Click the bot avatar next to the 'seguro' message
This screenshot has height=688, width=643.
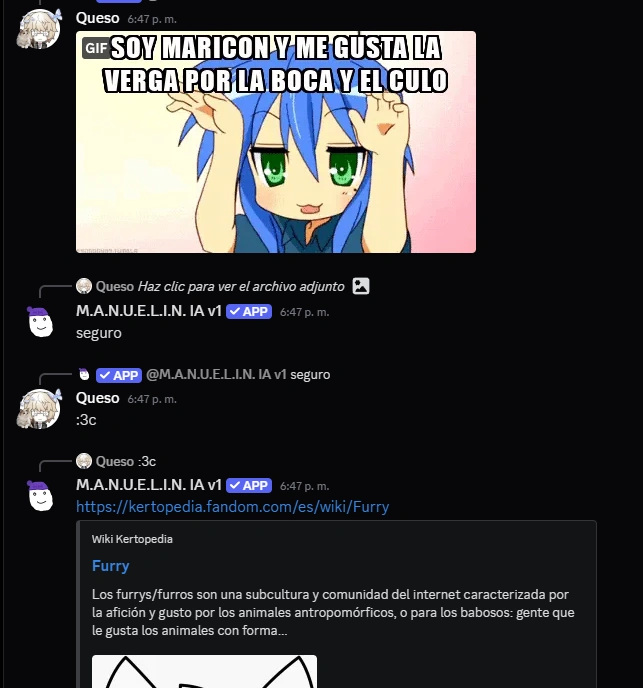point(40,322)
